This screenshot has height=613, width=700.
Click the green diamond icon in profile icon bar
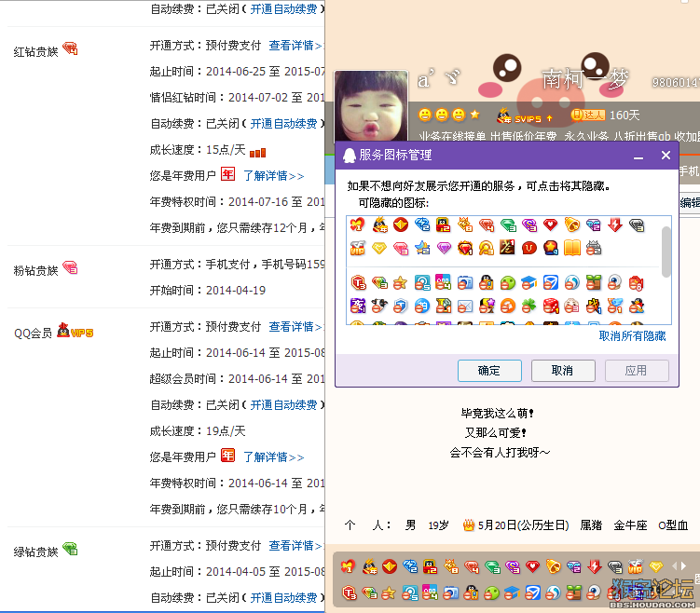[492, 567]
